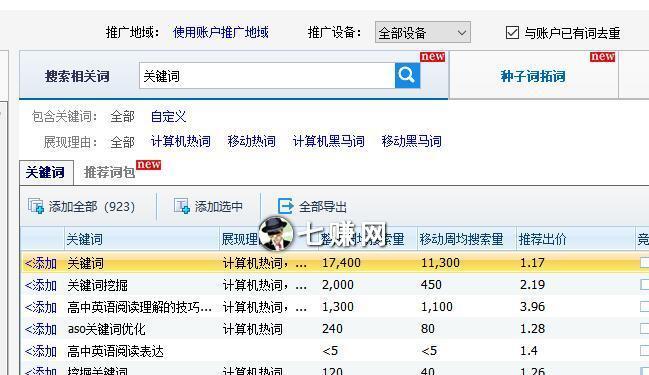The width and height of the screenshot is (649, 375).
Task: Open the 搜索相关词 tab
Action: pos(77,76)
